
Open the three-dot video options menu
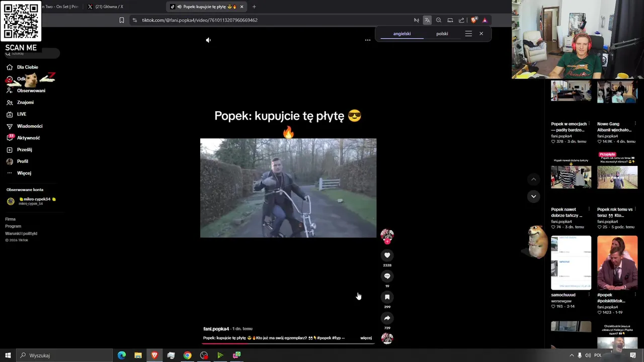coord(368,40)
